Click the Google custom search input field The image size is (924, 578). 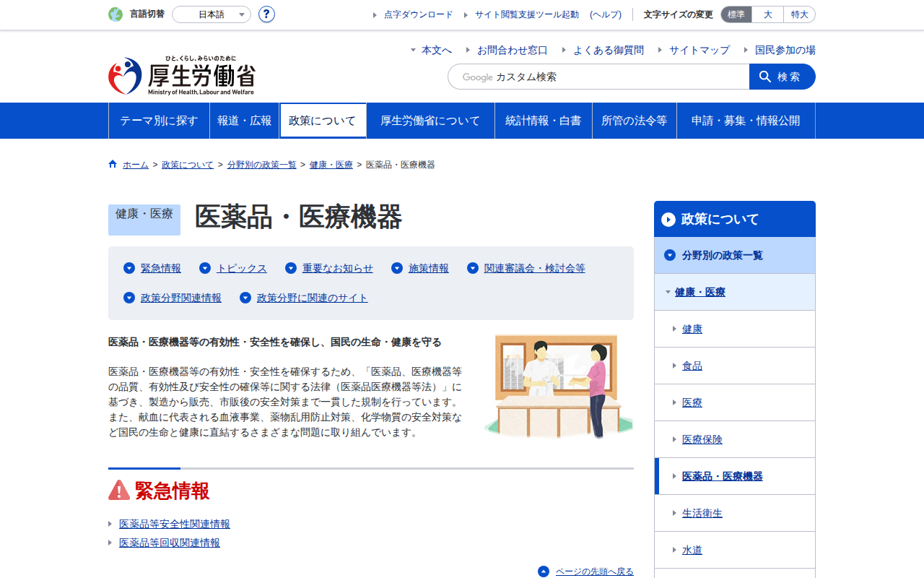pyautogui.click(x=598, y=77)
